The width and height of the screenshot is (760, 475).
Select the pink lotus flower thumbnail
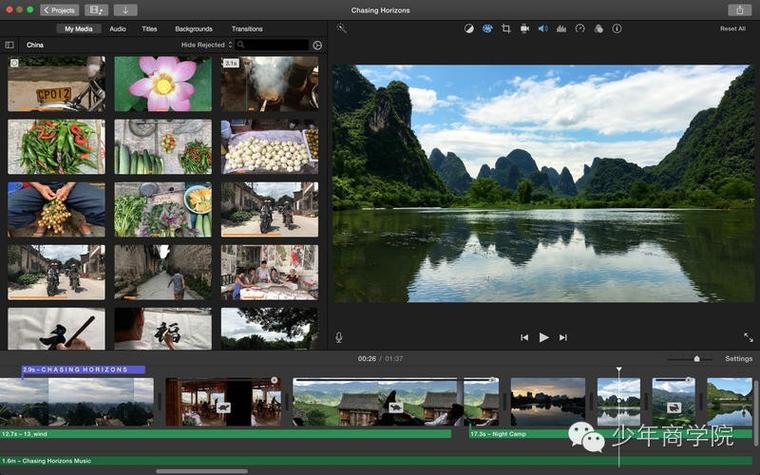click(x=163, y=84)
